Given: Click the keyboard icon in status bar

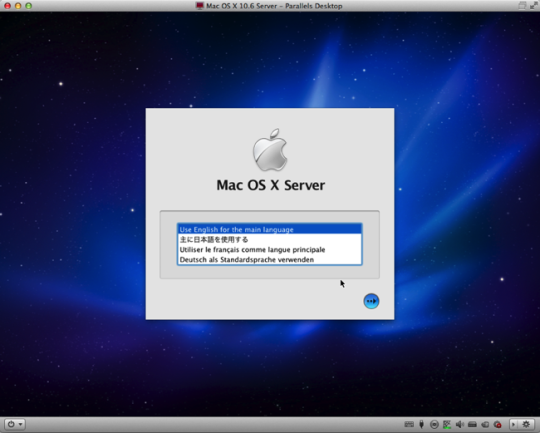Looking at the screenshot, I should [x=409, y=424].
